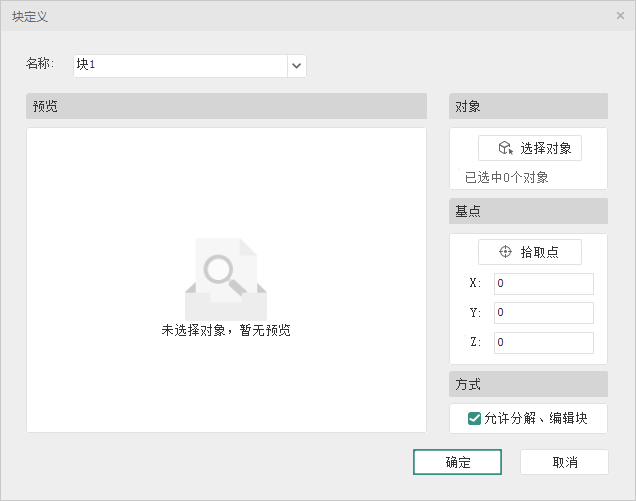Click the 方式 section header
Image resolution: width=636 pixels, height=501 pixels.
[528, 384]
